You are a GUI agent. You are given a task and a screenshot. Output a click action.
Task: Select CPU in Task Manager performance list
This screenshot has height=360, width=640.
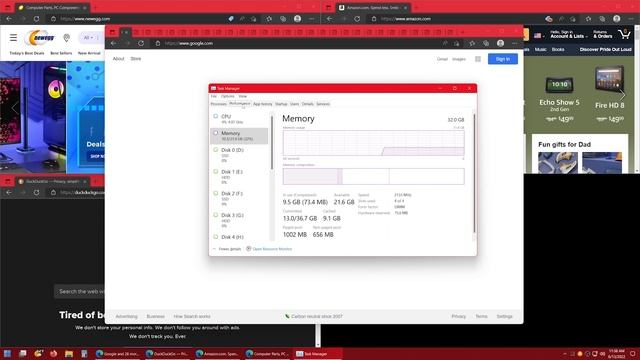pyautogui.click(x=240, y=119)
